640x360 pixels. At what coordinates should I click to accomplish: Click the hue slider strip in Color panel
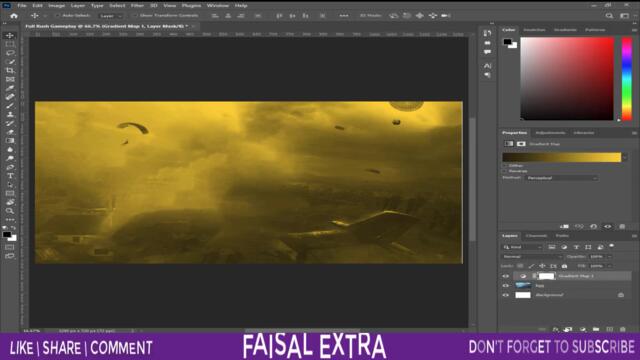point(627,79)
